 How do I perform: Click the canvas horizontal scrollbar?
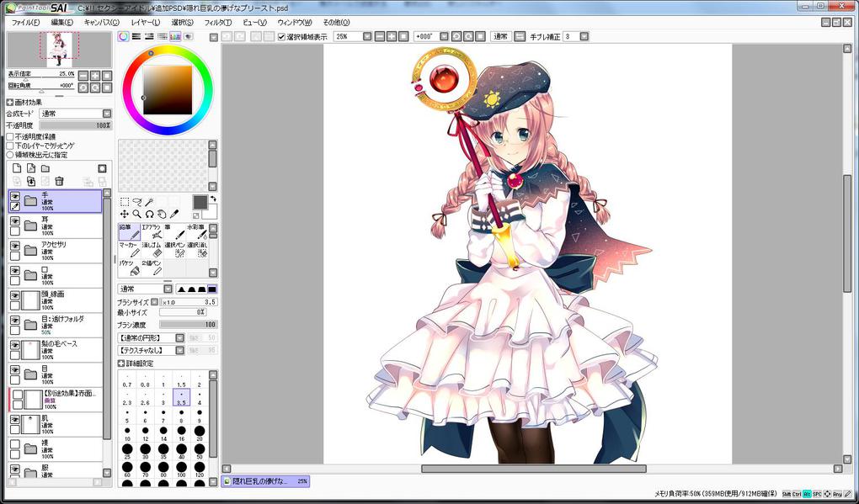coord(532,469)
